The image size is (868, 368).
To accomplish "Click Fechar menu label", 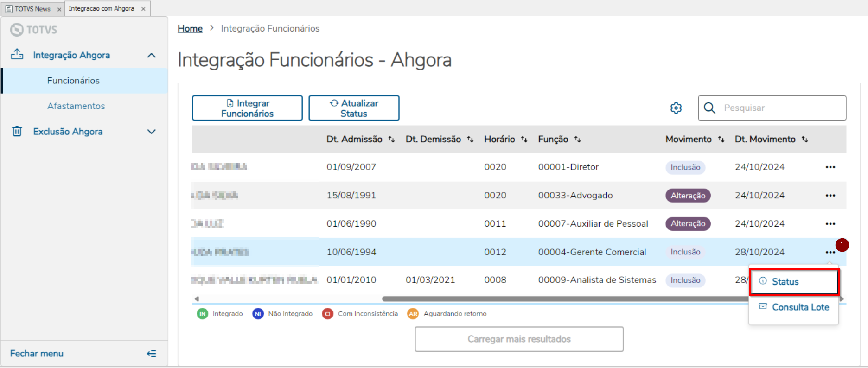I will pyautogui.click(x=37, y=354).
